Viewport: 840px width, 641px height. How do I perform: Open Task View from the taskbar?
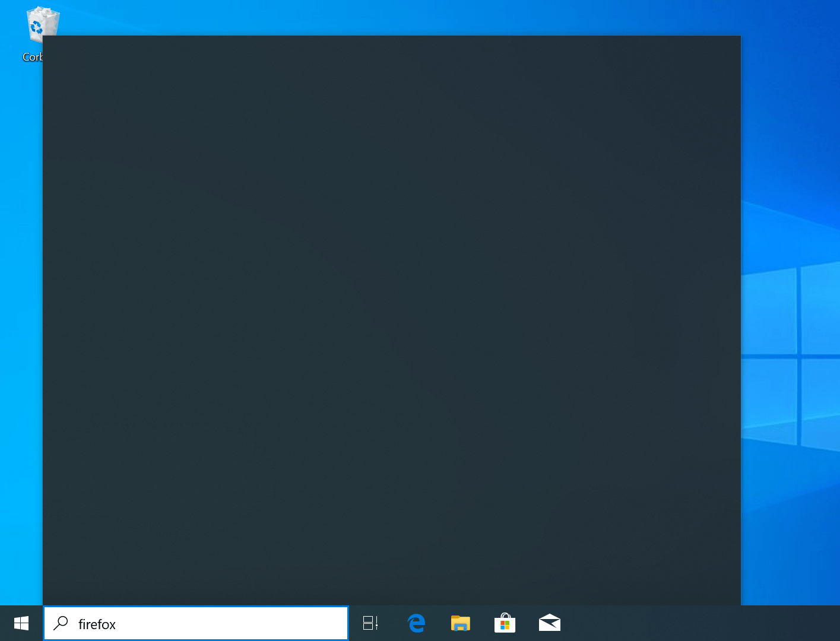click(370, 623)
